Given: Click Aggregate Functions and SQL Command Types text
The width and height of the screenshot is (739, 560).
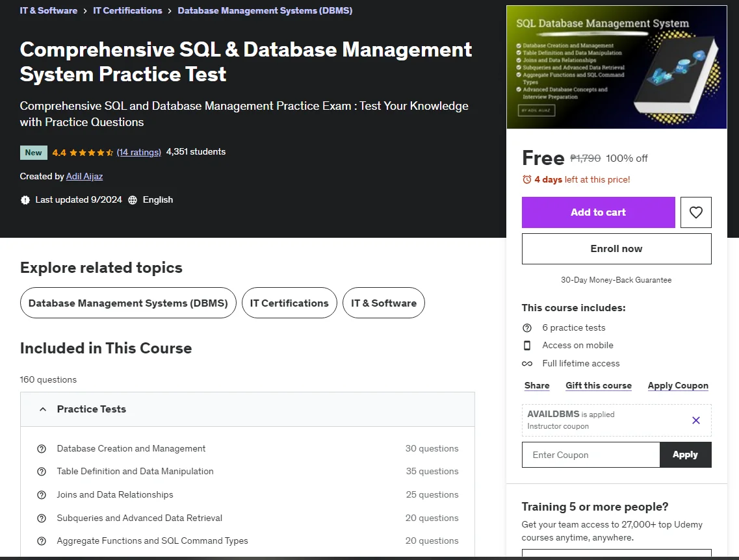Looking at the screenshot, I should pyautogui.click(x=152, y=541).
